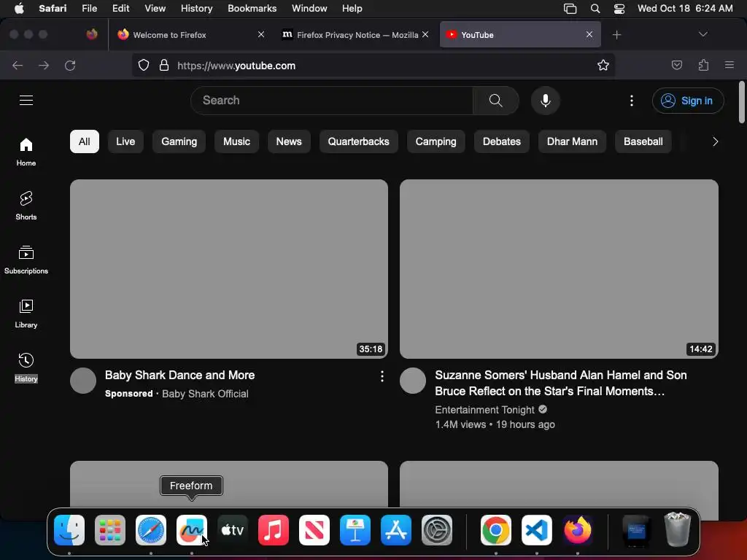Filter by News chip
This screenshot has height=560, width=747.
(x=289, y=141)
